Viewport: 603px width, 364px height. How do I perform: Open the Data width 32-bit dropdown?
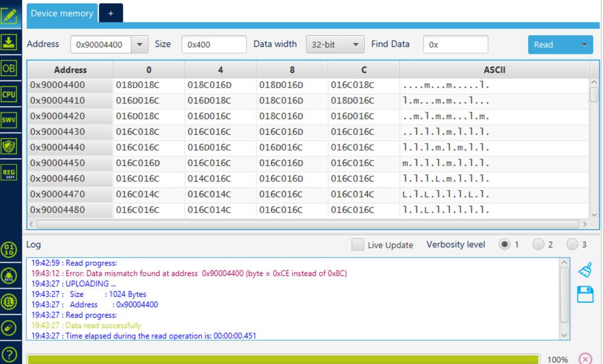click(x=335, y=45)
